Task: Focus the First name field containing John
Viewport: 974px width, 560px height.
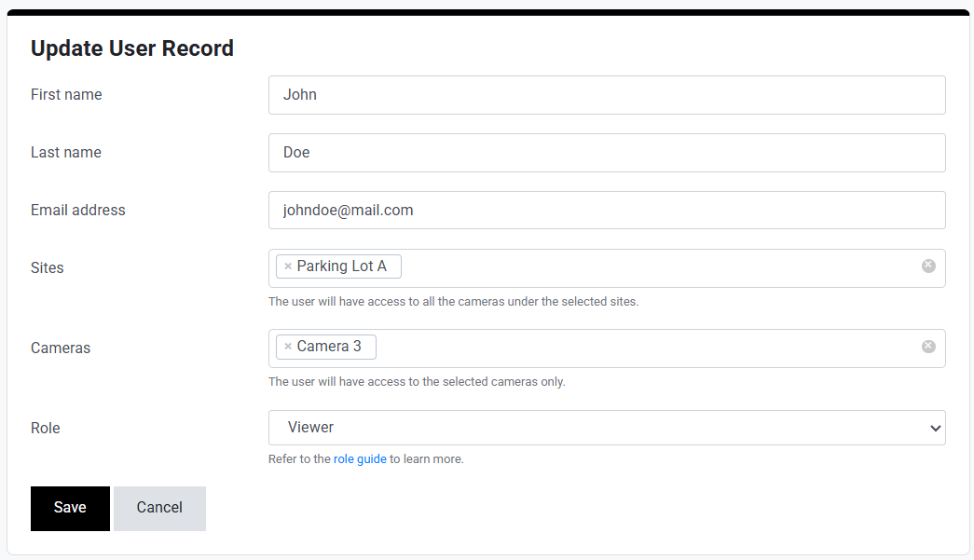Action: pyautogui.click(x=607, y=95)
